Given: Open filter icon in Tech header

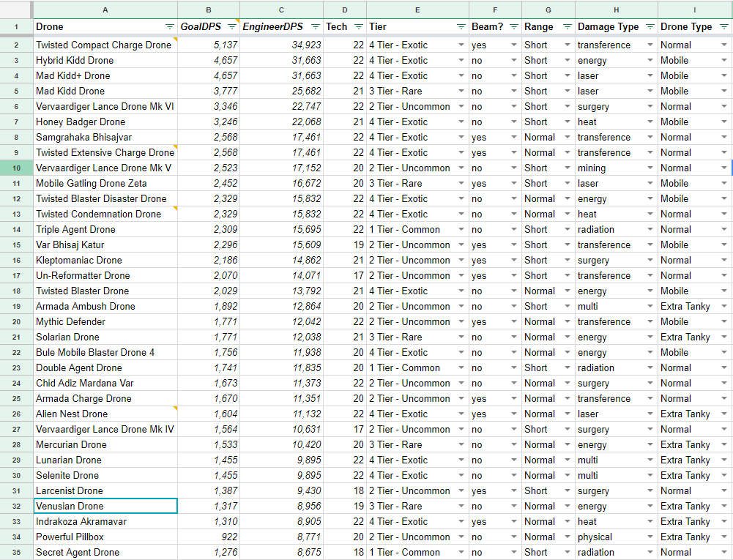Looking at the screenshot, I should point(359,27).
